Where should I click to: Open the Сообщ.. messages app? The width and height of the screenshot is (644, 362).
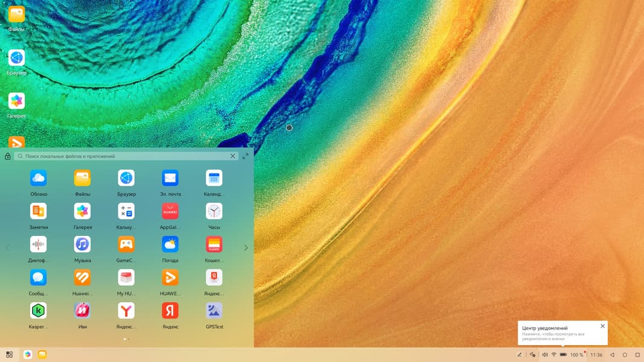tap(38, 278)
